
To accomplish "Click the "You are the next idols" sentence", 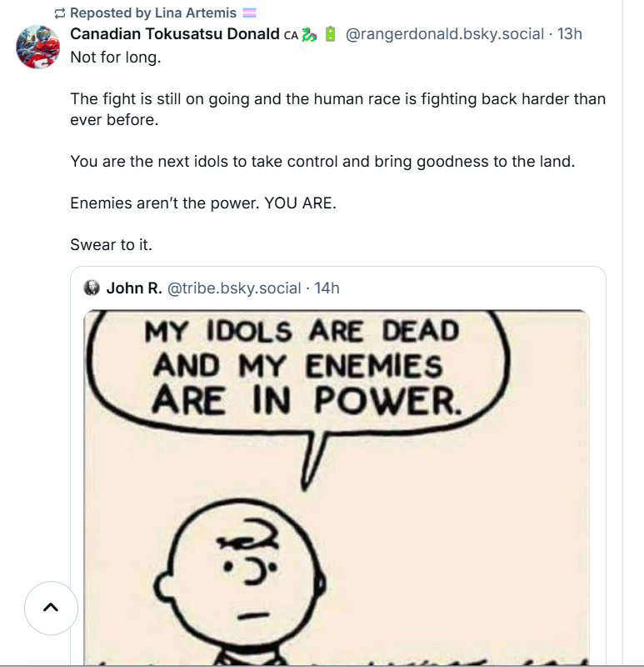I will point(322,161).
